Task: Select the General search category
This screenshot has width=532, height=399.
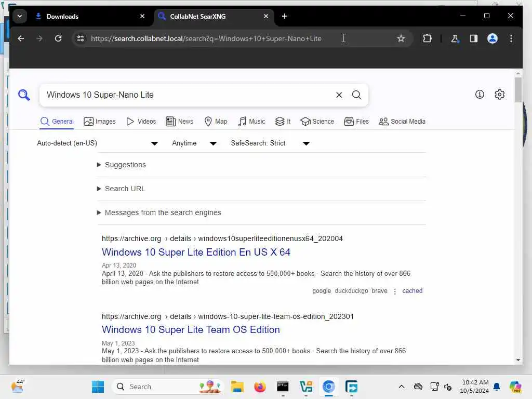Action: (x=57, y=122)
